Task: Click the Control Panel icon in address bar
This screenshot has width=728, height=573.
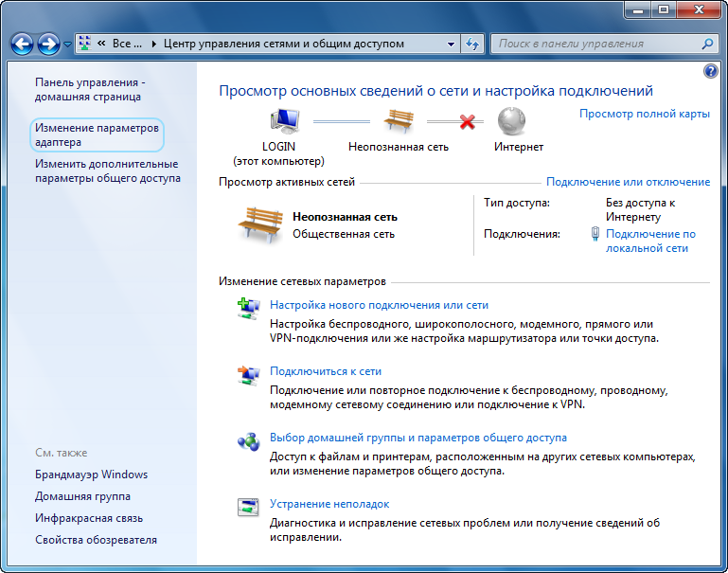Action: point(84,44)
